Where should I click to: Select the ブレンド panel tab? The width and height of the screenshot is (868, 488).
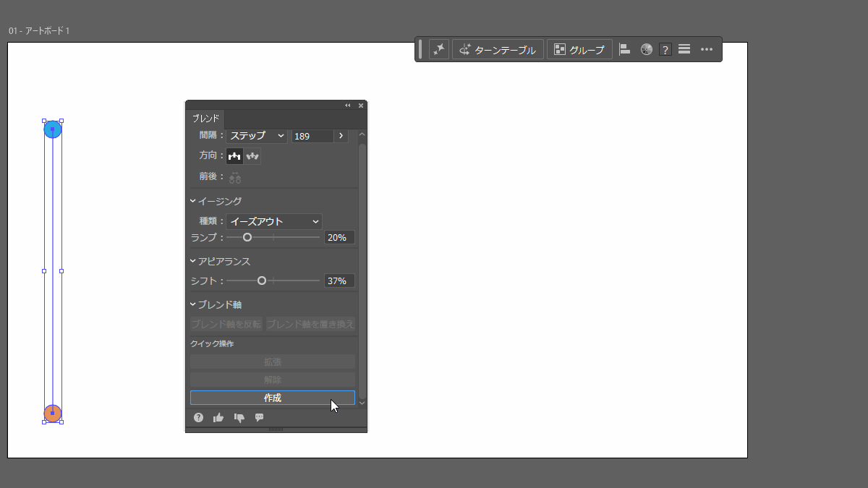pos(205,119)
